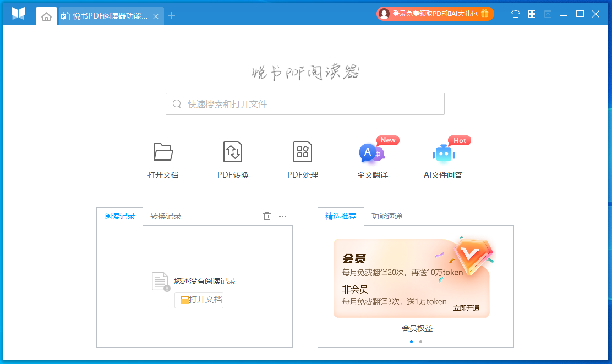
Task: Select the 精选推荐 tab
Action: pos(341,216)
